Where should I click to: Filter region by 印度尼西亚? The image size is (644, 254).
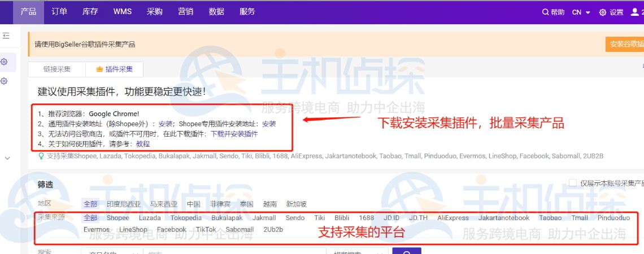click(x=124, y=204)
